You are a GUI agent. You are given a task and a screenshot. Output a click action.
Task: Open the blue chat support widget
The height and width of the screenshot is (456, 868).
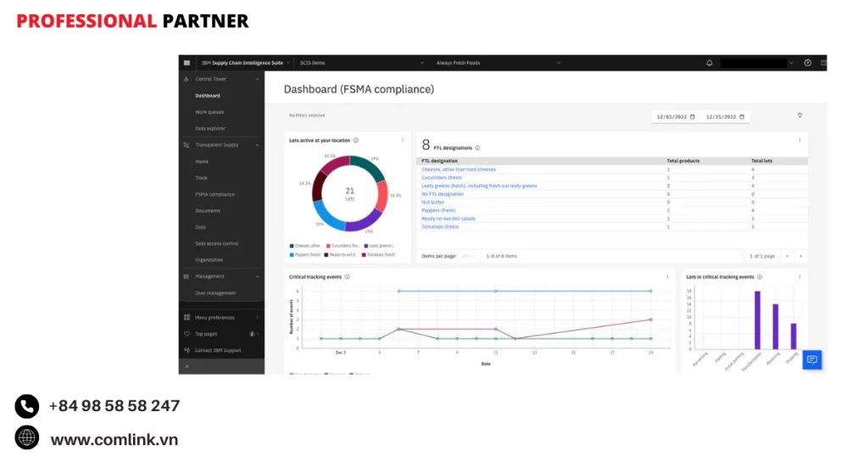pos(812,360)
